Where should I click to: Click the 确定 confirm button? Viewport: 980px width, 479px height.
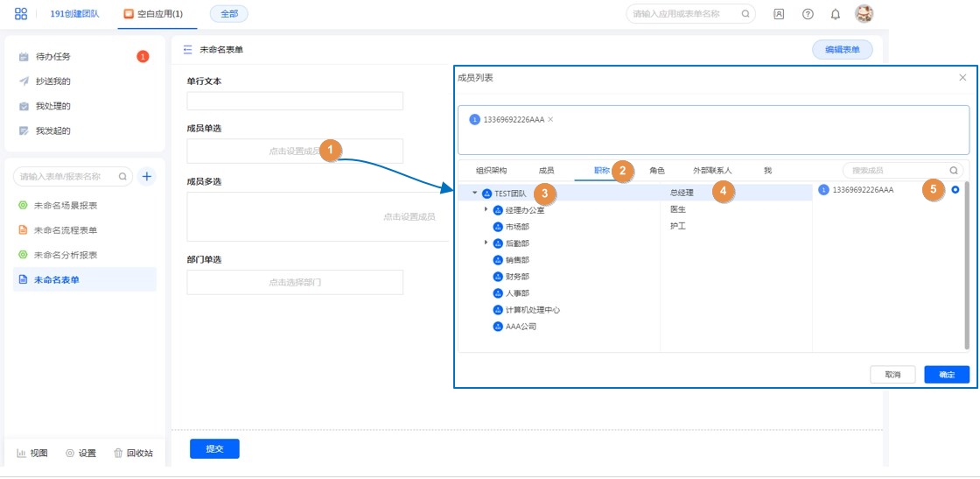(x=946, y=374)
